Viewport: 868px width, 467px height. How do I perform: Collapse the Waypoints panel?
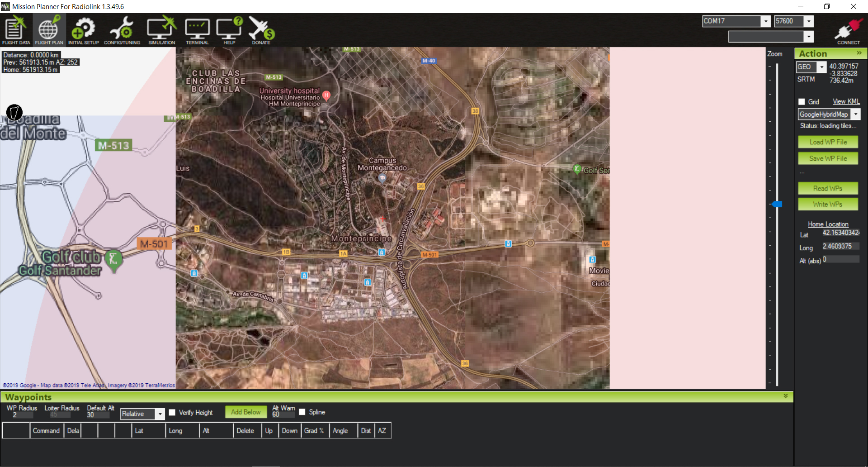(786, 396)
